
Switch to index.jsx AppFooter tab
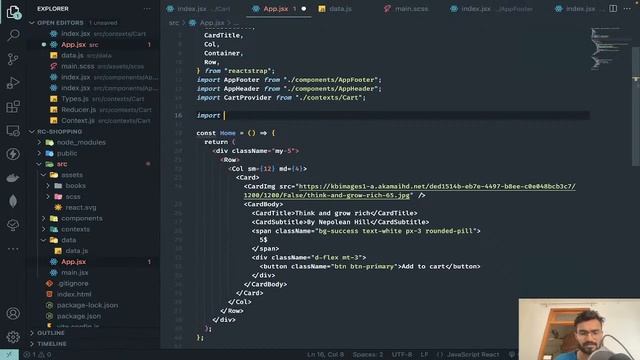pyautogui.click(x=493, y=9)
